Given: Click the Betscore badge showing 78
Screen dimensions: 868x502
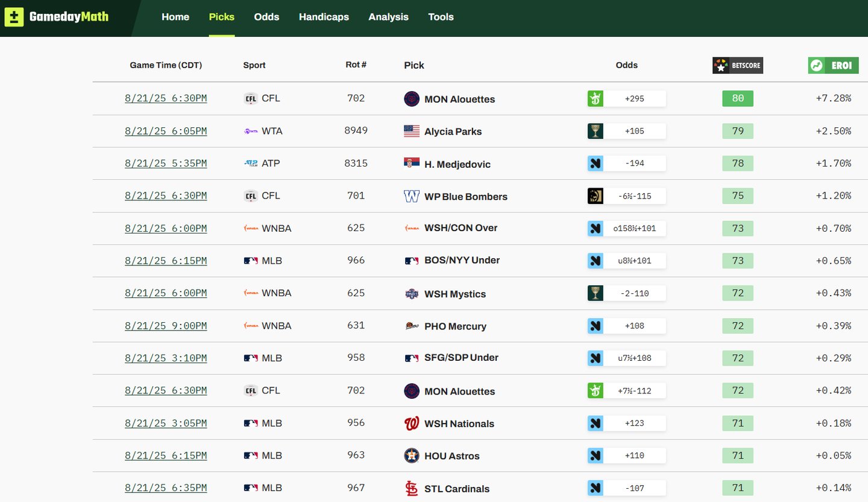Looking at the screenshot, I should click(x=738, y=164).
